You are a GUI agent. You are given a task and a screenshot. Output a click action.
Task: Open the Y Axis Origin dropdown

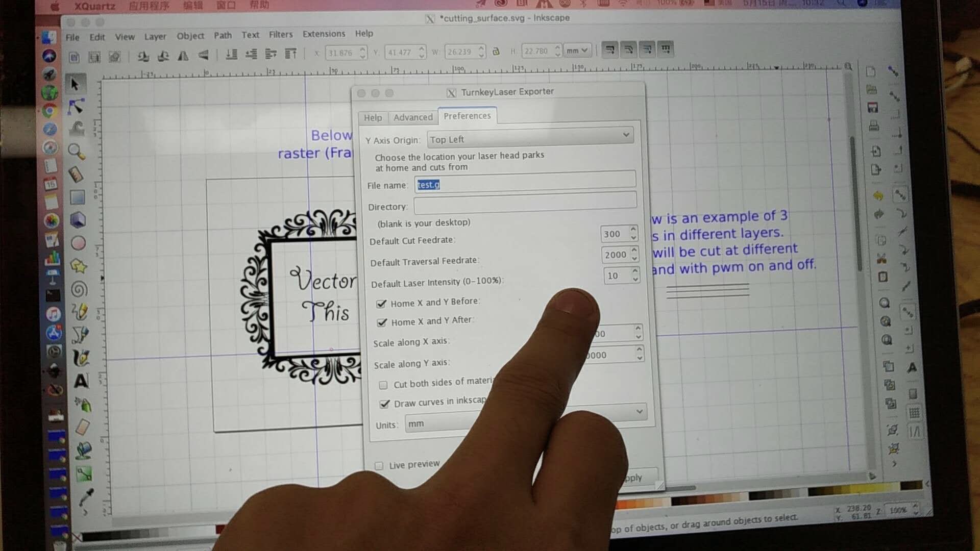[530, 137]
